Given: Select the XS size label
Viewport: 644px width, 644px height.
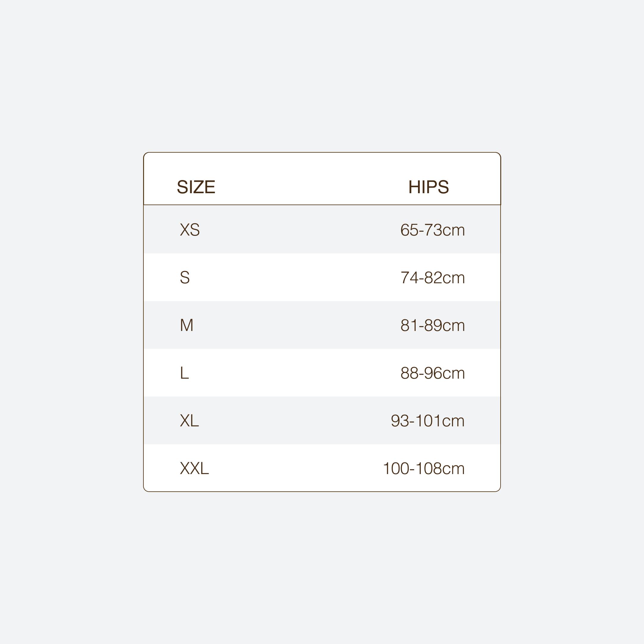Looking at the screenshot, I should coord(190,230).
